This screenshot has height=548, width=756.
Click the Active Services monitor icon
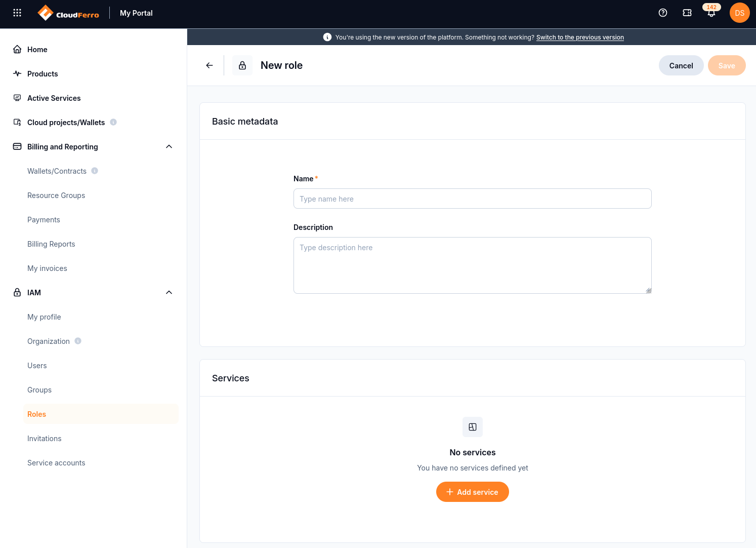click(17, 98)
